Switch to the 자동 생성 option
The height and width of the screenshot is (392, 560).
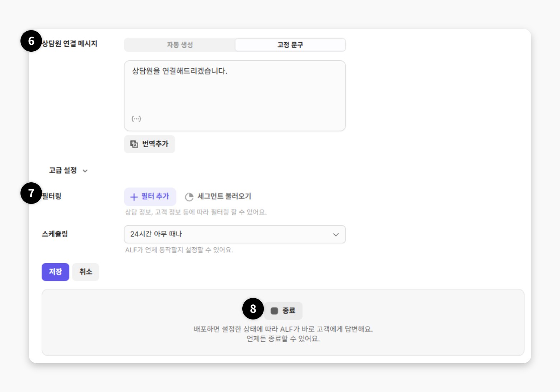point(180,45)
